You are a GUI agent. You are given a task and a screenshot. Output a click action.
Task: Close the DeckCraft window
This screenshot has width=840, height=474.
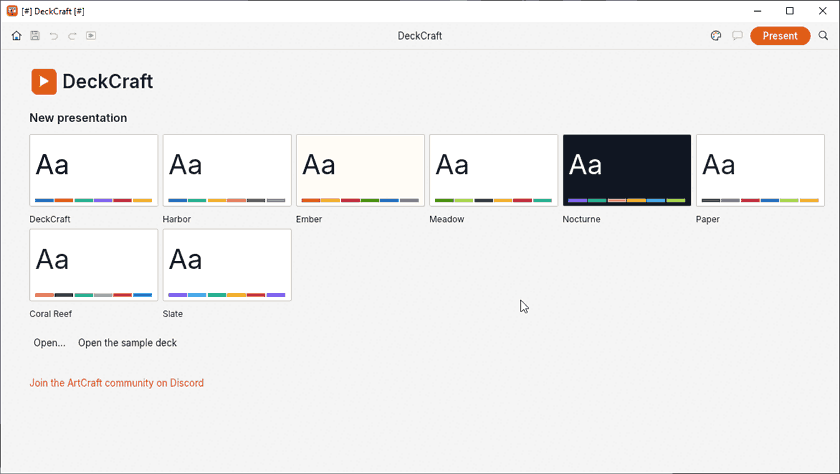823,11
